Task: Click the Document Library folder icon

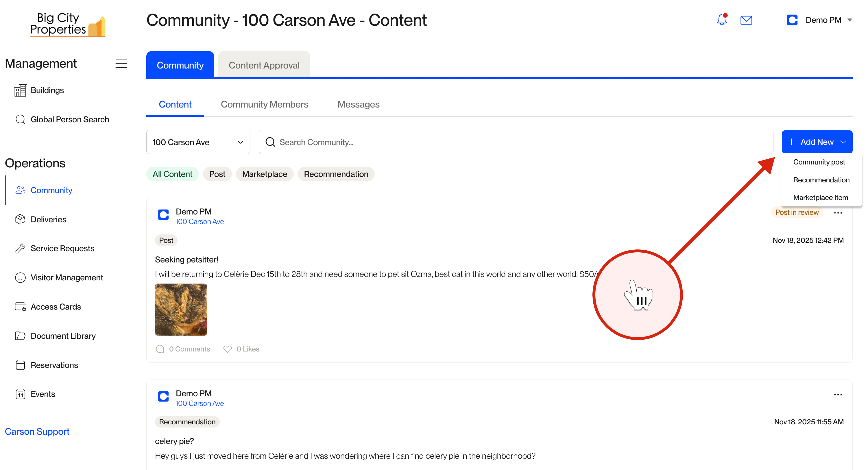Action: tap(20, 336)
